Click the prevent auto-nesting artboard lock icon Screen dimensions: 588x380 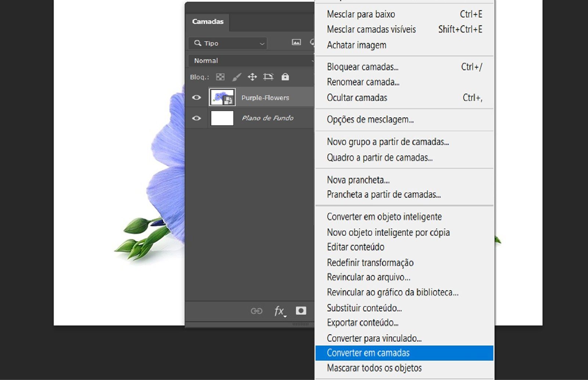pos(269,77)
